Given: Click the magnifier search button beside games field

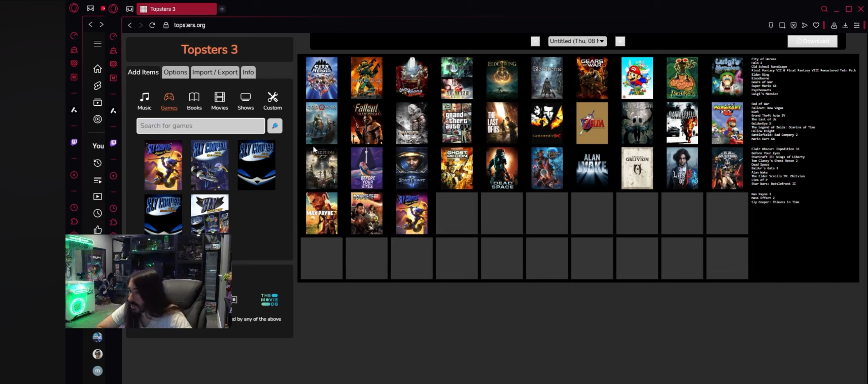Looking at the screenshot, I should click(x=275, y=126).
